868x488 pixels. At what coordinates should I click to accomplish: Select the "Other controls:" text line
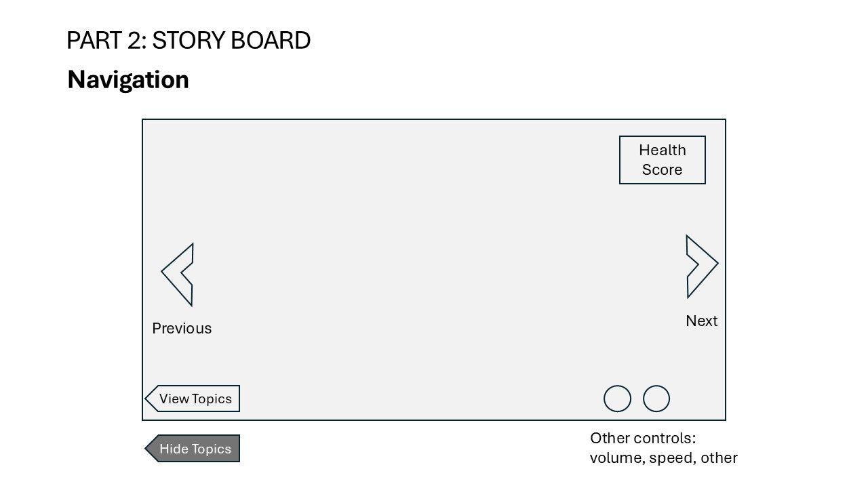tap(643, 438)
